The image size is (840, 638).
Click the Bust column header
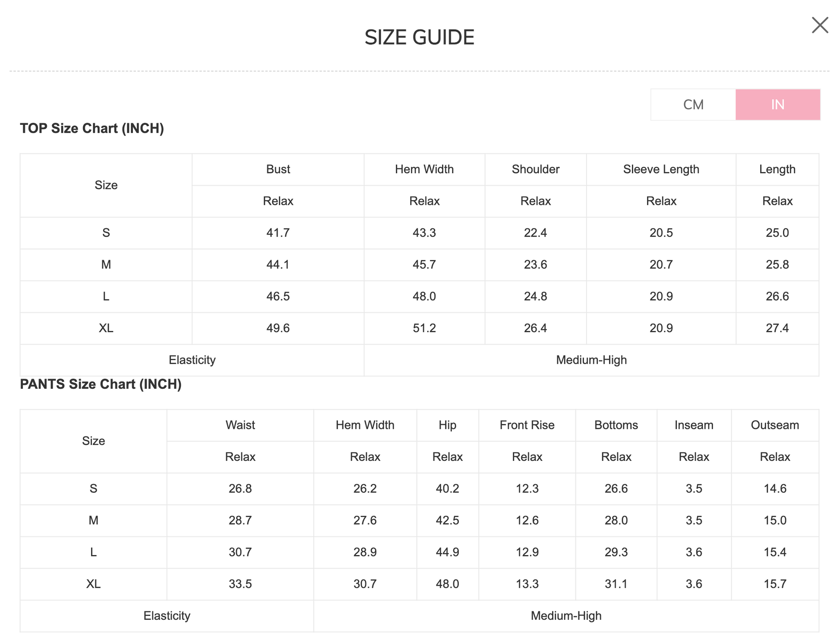pos(278,169)
